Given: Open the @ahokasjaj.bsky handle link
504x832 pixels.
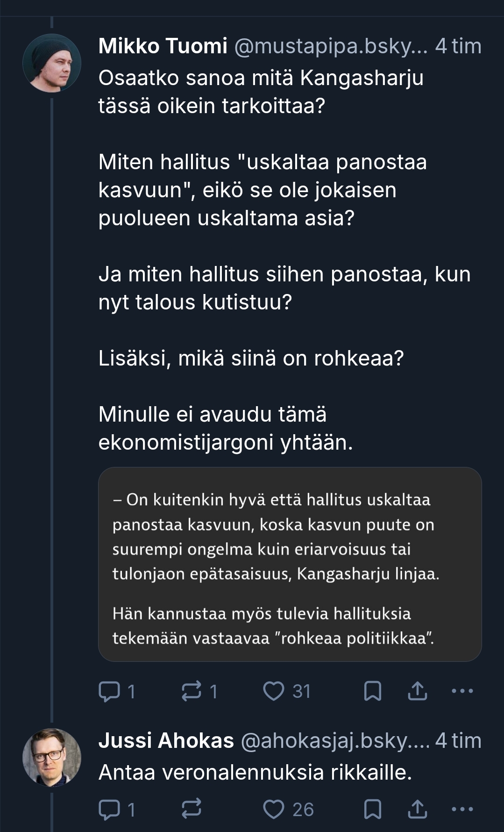Looking at the screenshot, I should (x=334, y=741).
